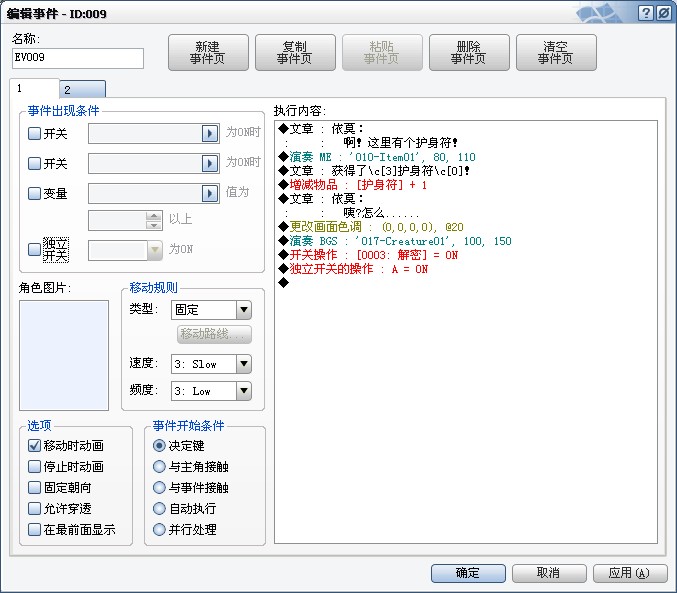Enable the 变量 condition checkbox
The image size is (677, 593).
click(x=34, y=193)
